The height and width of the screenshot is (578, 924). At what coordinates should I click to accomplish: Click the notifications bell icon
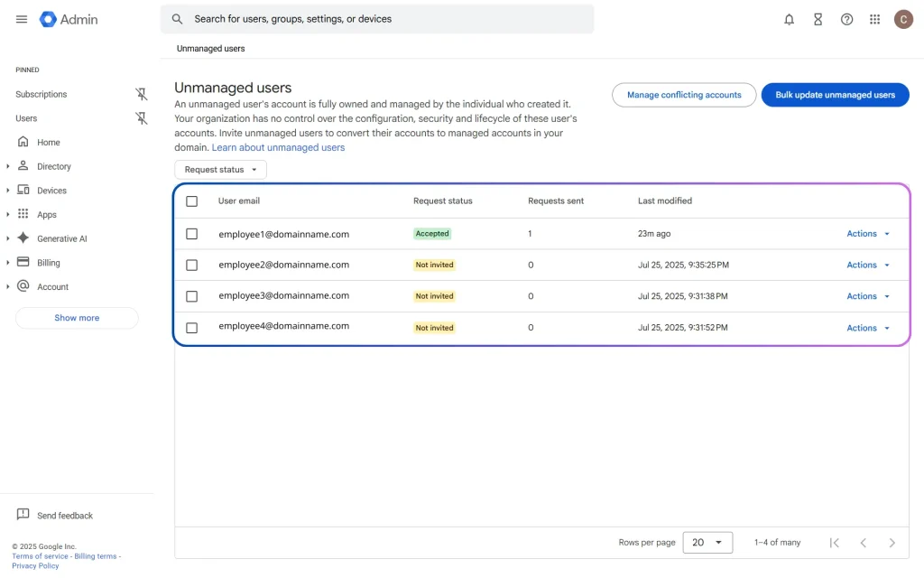click(x=790, y=19)
